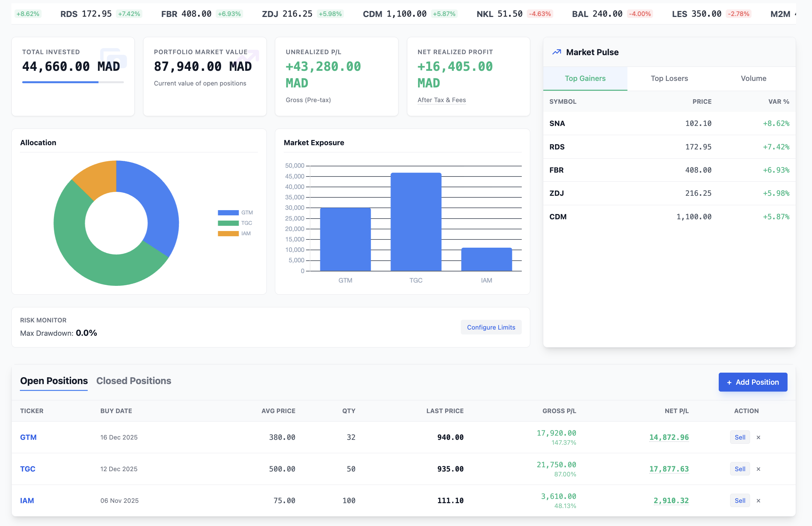Open the Volume tab in Market Pulse

pos(753,78)
